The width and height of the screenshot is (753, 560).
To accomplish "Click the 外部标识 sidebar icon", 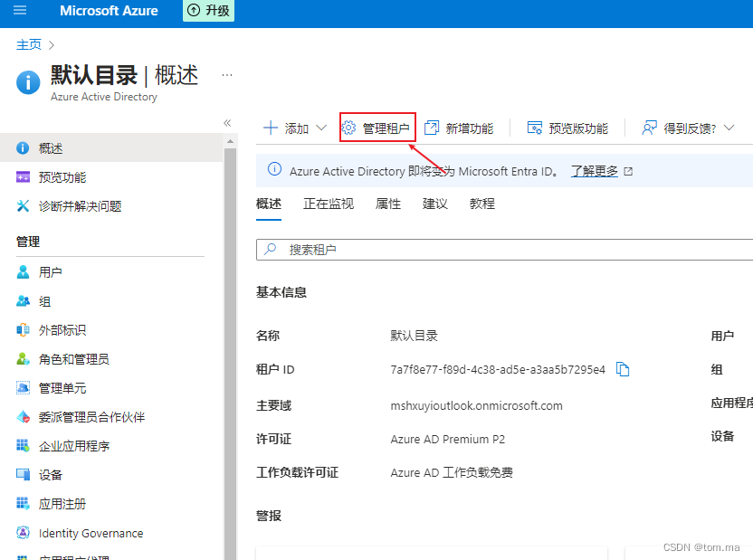I will [x=23, y=329].
